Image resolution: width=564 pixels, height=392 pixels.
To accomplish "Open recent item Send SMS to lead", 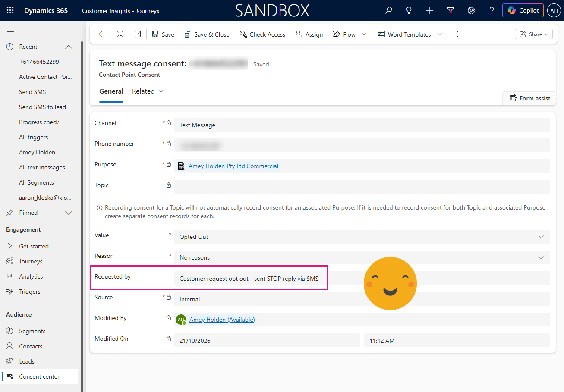I will point(42,107).
